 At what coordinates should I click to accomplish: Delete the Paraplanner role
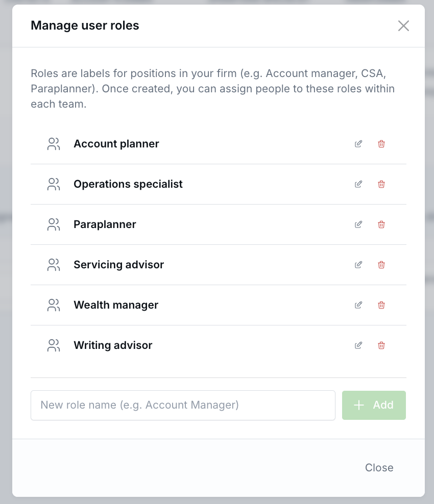click(381, 224)
